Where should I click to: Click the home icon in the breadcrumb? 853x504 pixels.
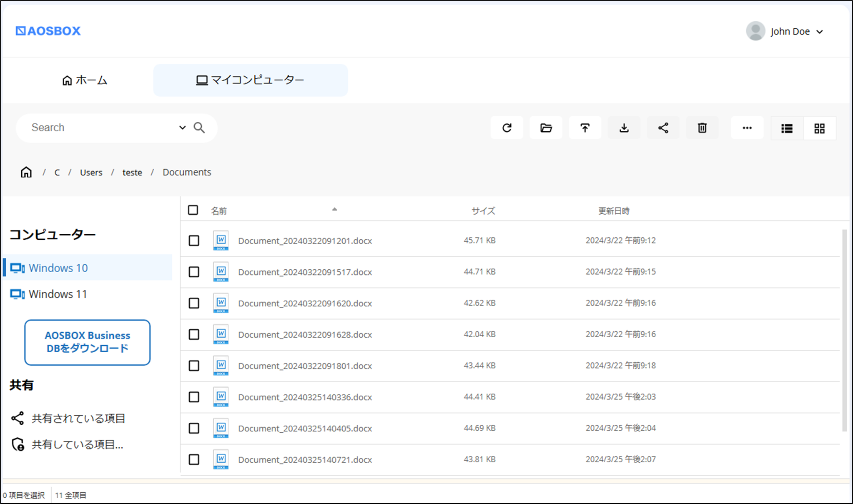click(26, 172)
